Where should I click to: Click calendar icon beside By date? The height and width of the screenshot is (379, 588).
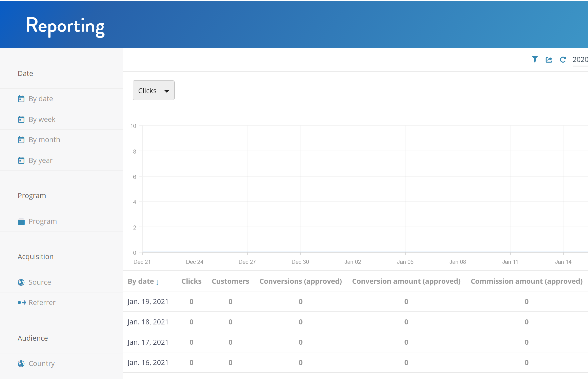pyautogui.click(x=21, y=99)
